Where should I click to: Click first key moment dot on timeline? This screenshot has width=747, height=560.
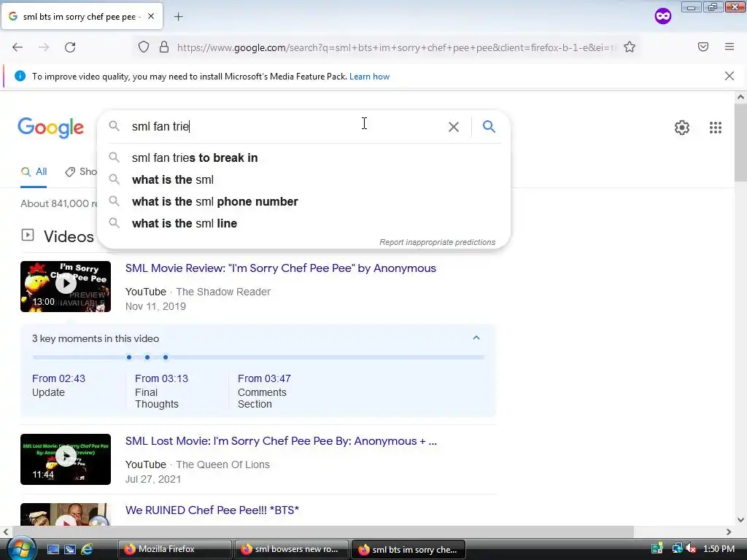coord(129,357)
